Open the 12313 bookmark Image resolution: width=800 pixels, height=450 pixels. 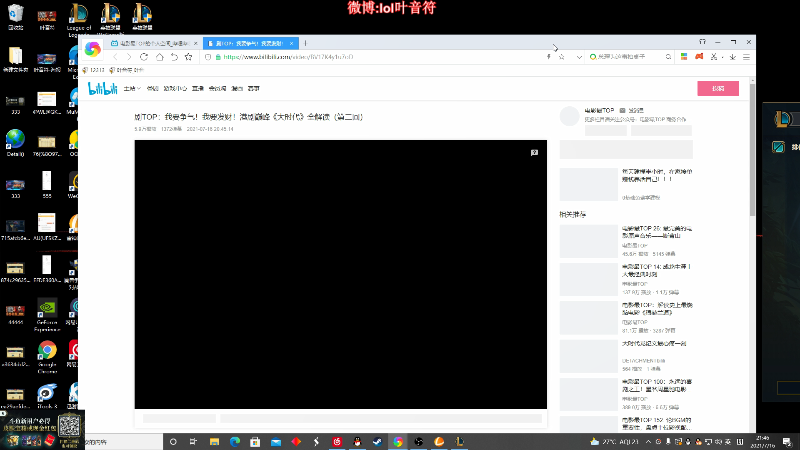(94, 70)
